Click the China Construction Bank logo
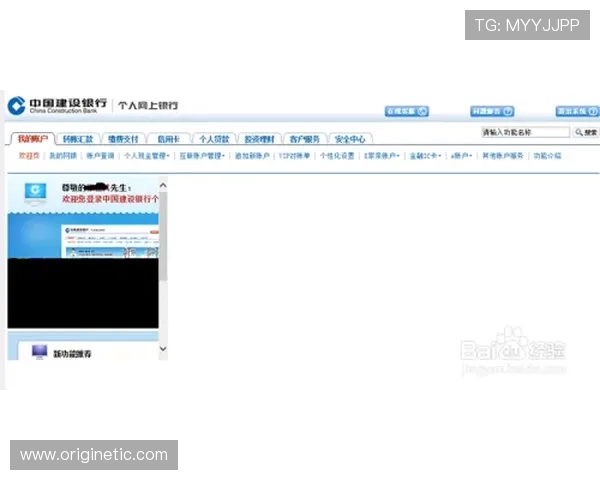This screenshot has height=480, width=600. pos(57,105)
